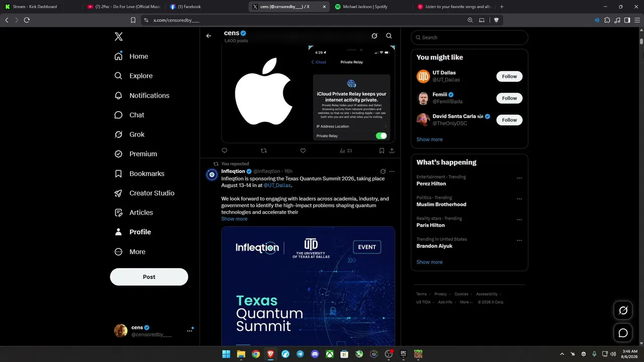Open the Privacy footer link

point(441,294)
